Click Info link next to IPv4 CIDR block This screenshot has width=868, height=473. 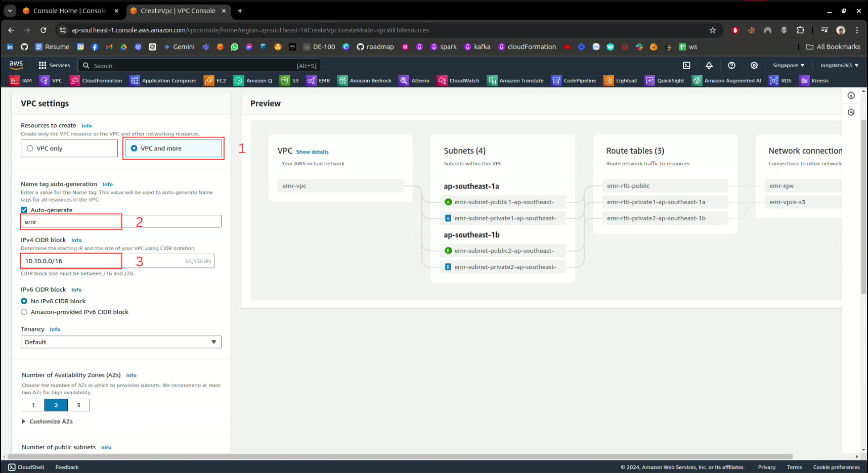coord(76,241)
